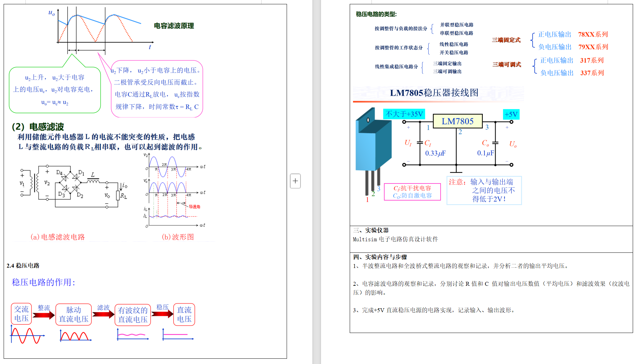The height and width of the screenshot is (364, 639).
Task: Click the 脉动直流电压 flow box
Action: click(x=74, y=314)
